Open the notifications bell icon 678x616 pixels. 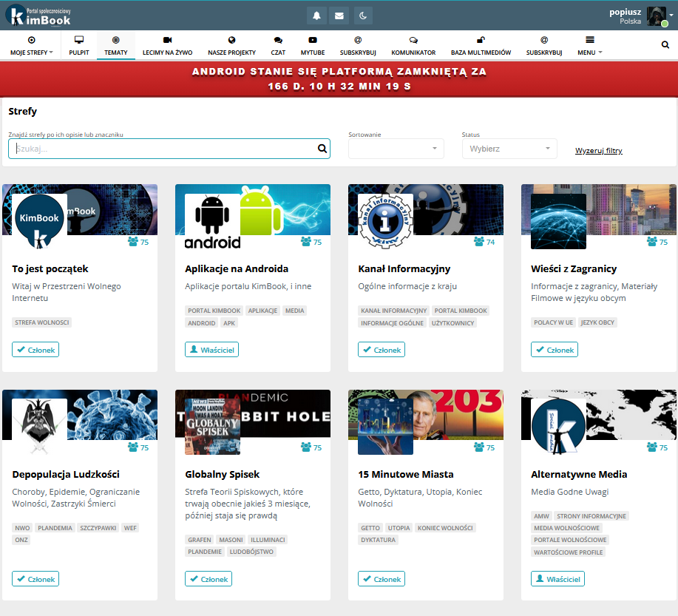click(x=316, y=16)
